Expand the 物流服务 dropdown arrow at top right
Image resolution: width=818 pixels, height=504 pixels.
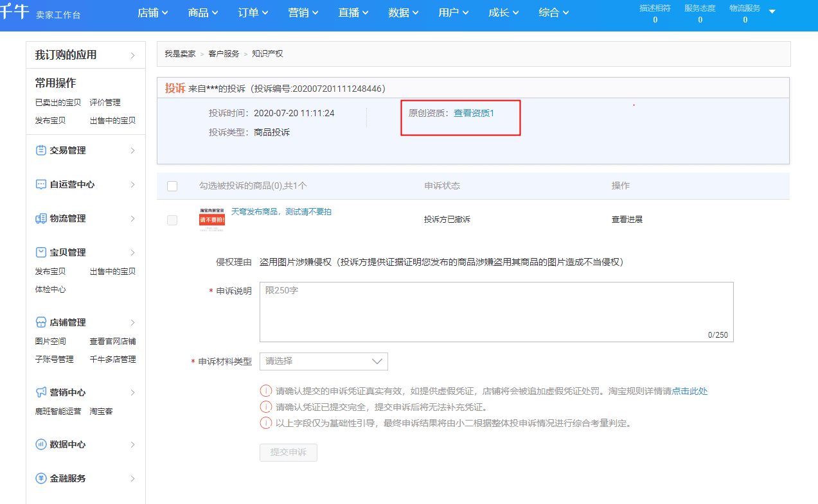coord(772,10)
